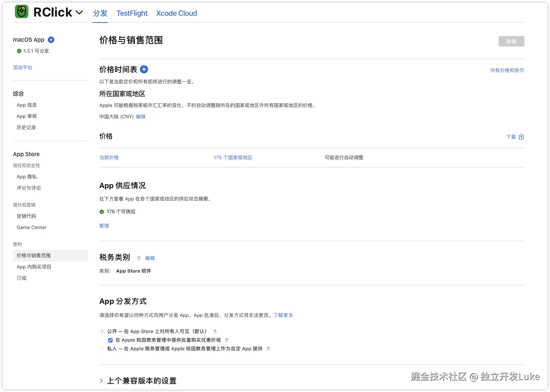Click the RClick app icon
The width and height of the screenshot is (550, 392).
pos(21,12)
